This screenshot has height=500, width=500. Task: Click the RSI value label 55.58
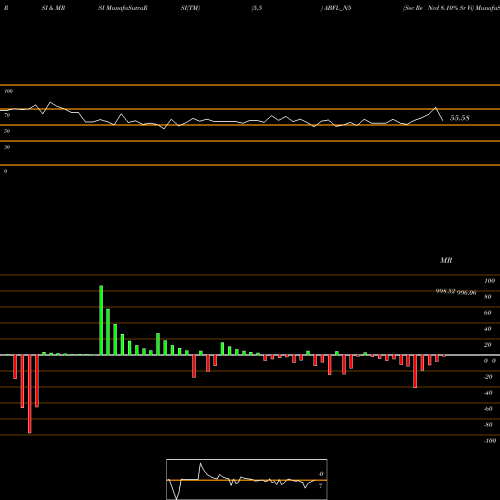tap(460, 118)
